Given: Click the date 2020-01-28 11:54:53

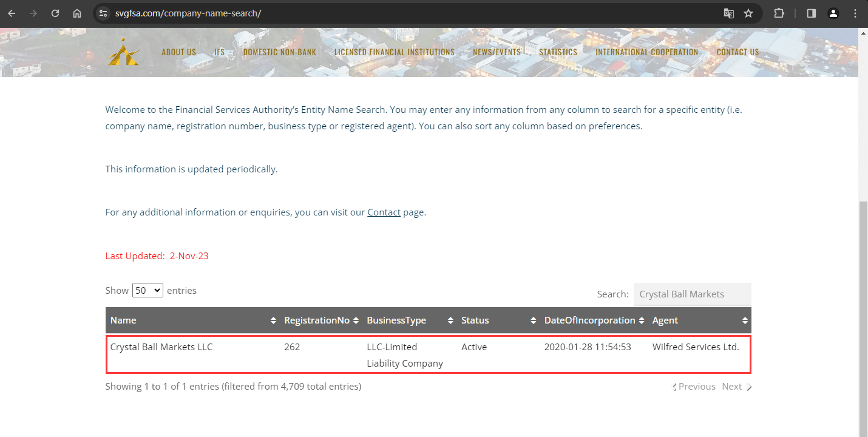Looking at the screenshot, I should (588, 347).
